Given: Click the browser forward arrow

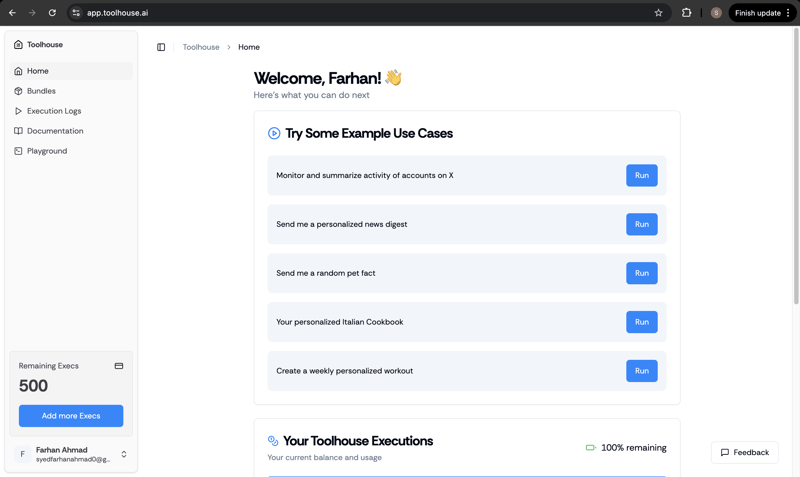Looking at the screenshot, I should click(x=32, y=13).
